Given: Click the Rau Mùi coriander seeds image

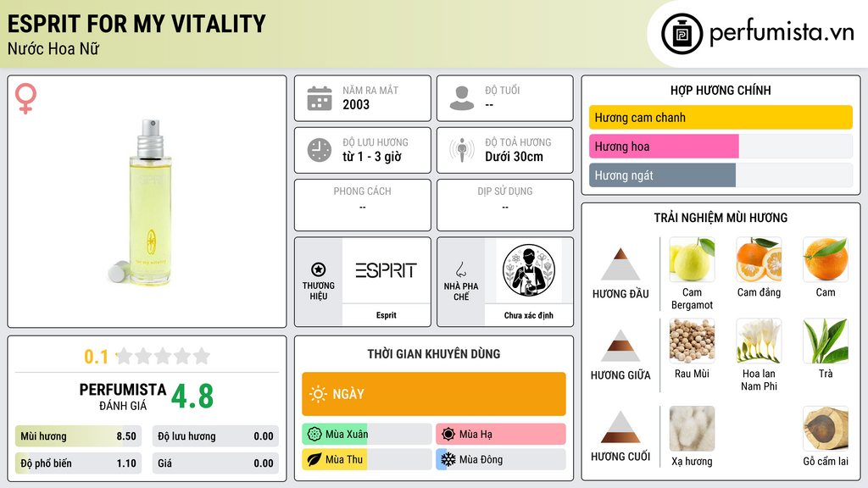Looking at the screenshot, I should click(692, 341).
